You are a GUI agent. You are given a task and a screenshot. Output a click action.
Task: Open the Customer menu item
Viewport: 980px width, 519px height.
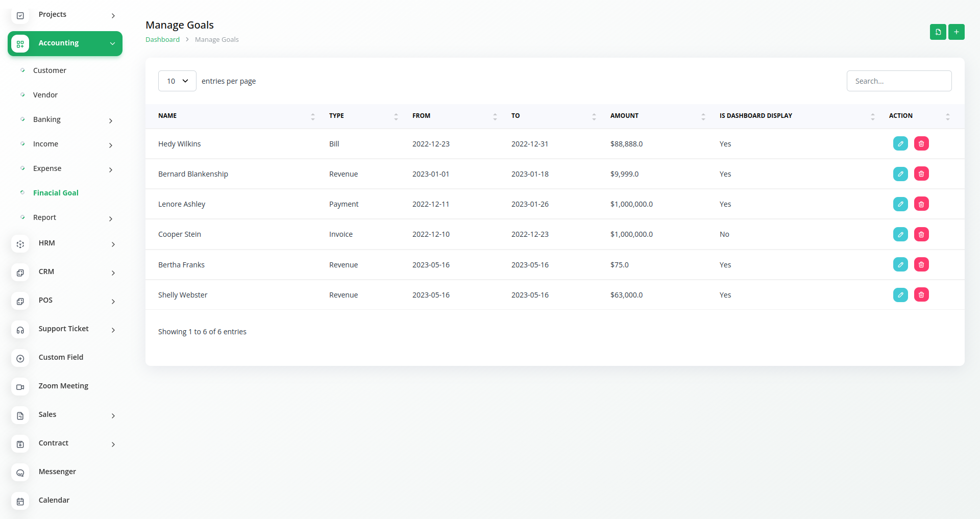tap(50, 70)
